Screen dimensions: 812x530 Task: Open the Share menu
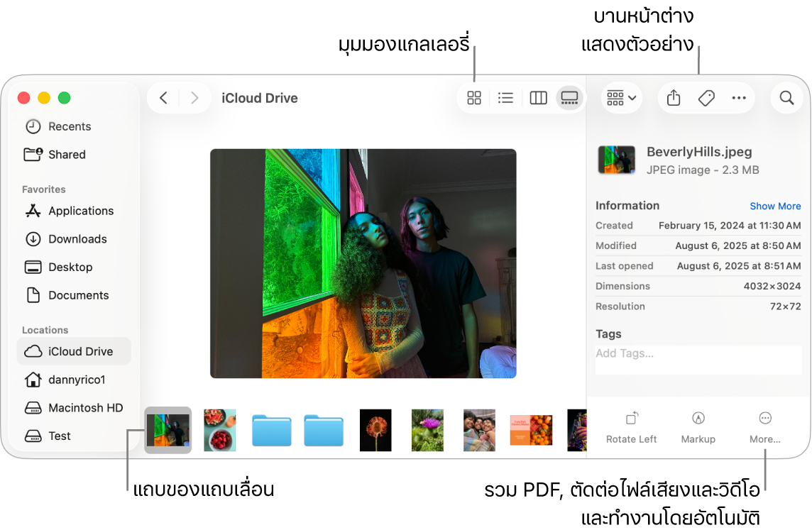(x=673, y=98)
